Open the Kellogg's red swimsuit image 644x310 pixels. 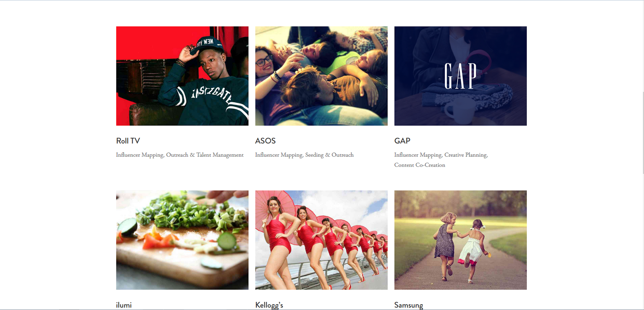click(321, 240)
